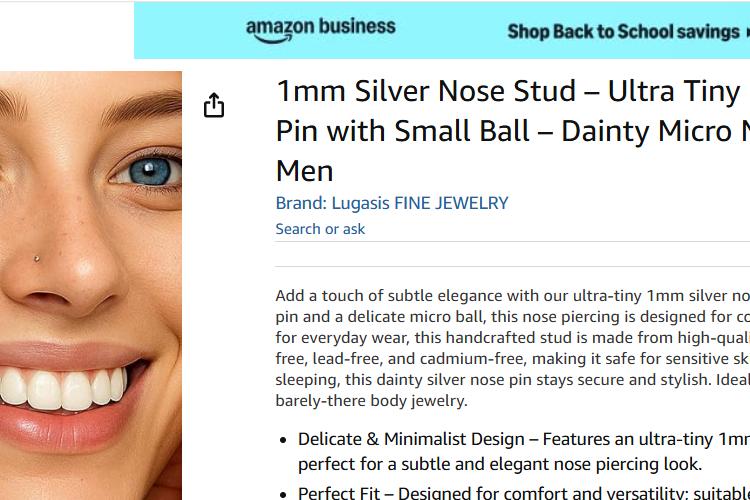Screen dimensions: 750x500
Task: Click the Delicate & Minimalist Design bullet point
Action: (524, 451)
